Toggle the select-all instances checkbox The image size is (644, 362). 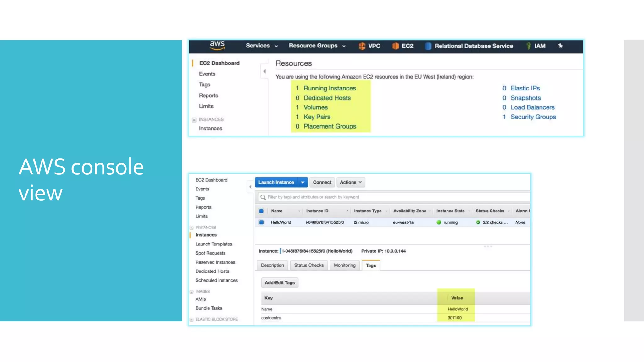(x=261, y=211)
